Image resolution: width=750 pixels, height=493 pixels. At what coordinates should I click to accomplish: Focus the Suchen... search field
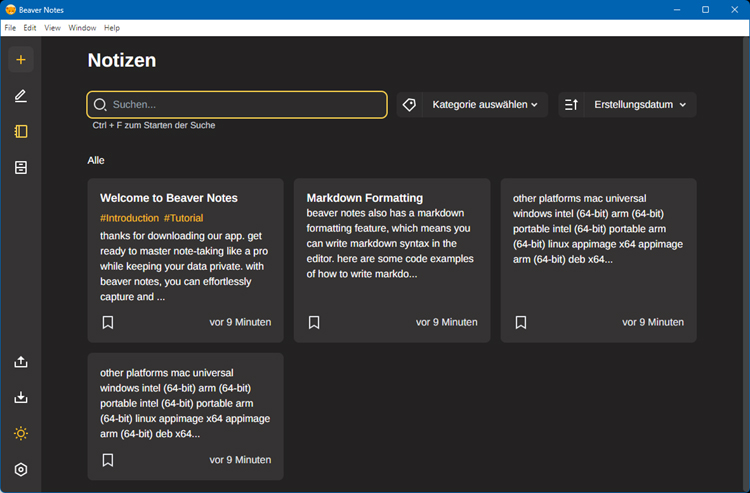tap(237, 105)
